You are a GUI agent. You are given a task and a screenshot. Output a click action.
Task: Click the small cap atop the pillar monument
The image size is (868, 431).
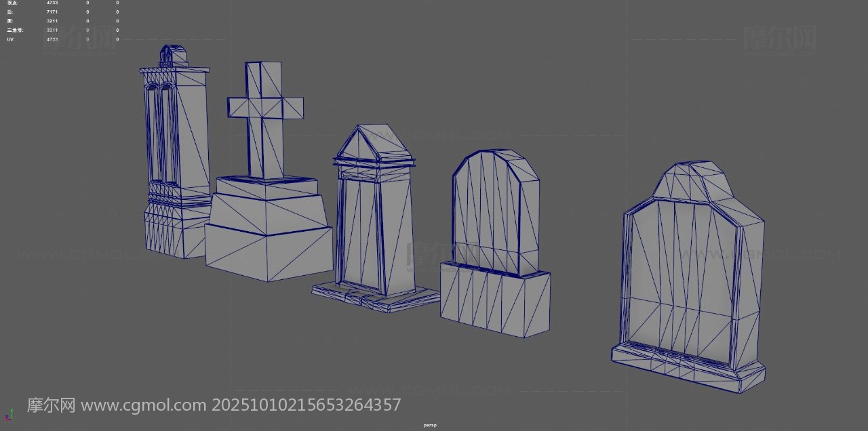(174, 56)
